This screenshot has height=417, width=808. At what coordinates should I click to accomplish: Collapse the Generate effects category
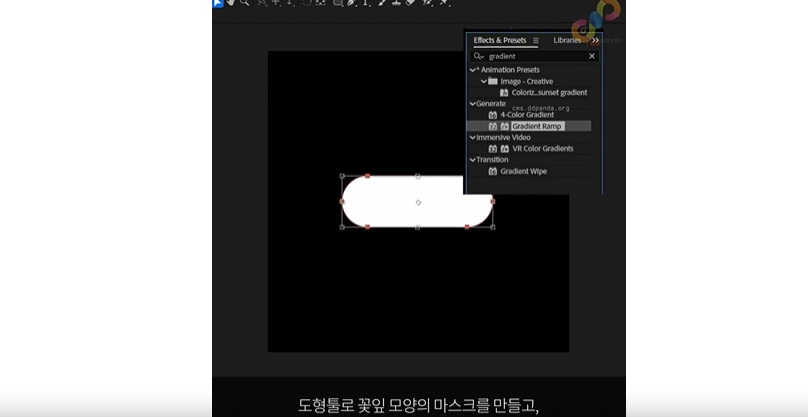[x=472, y=103]
